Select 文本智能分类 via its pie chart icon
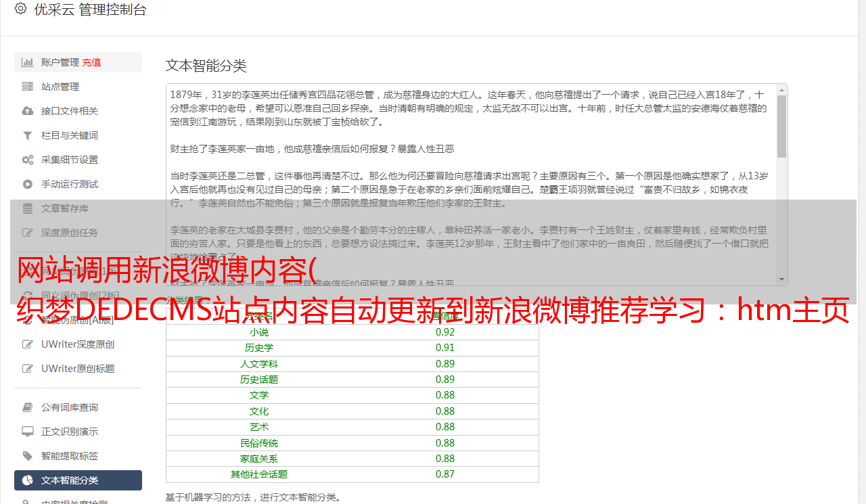 (x=28, y=480)
